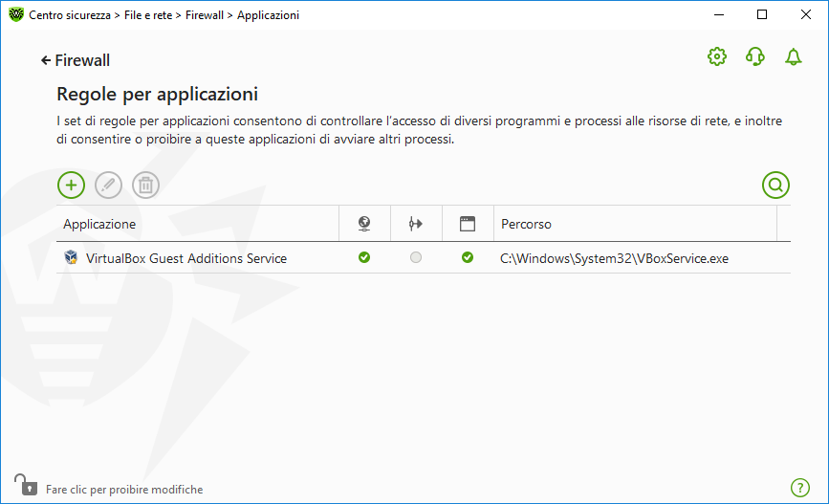
Task: Toggle network access status for VirtualBox
Action: (364, 257)
